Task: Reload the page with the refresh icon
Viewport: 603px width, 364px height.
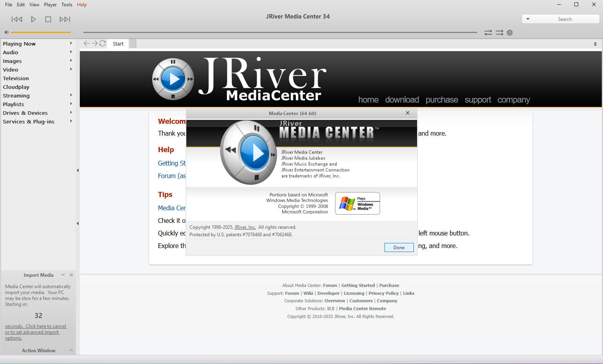Action: pyautogui.click(x=103, y=43)
